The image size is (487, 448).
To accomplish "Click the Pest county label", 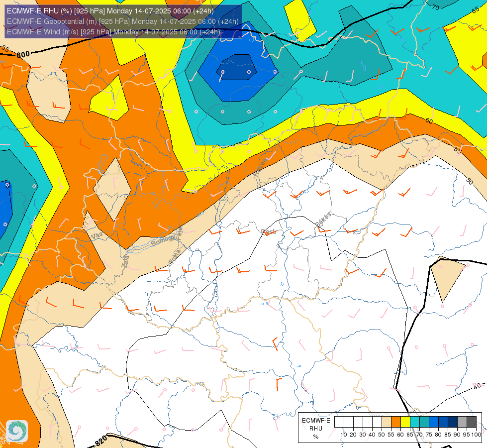I will 268,232.
